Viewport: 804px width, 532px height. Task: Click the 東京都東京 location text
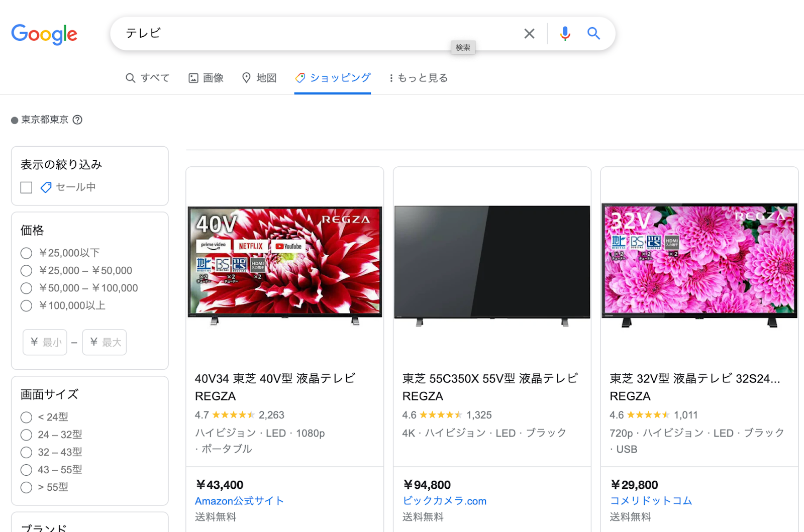(x=45, y=120)
